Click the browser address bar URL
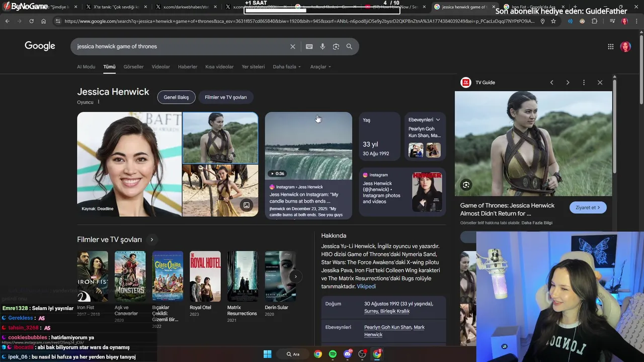The height and width of the screenshot is (362, 644). (x=299, y=21)
